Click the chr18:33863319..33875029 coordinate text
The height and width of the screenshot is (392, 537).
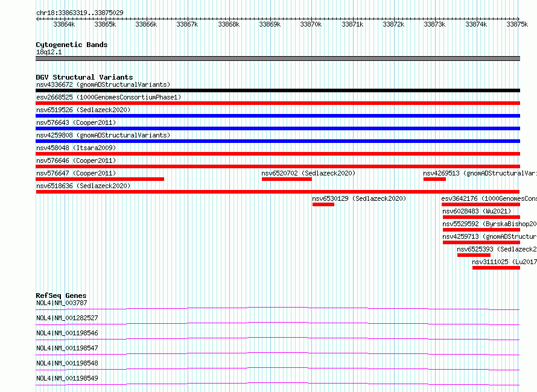[x=80, y=13]
